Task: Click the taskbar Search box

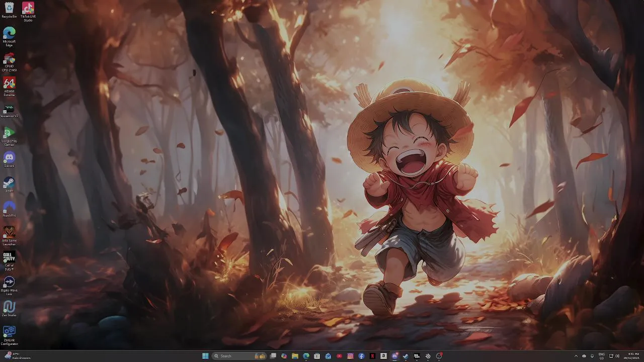Action: (239, 356)
